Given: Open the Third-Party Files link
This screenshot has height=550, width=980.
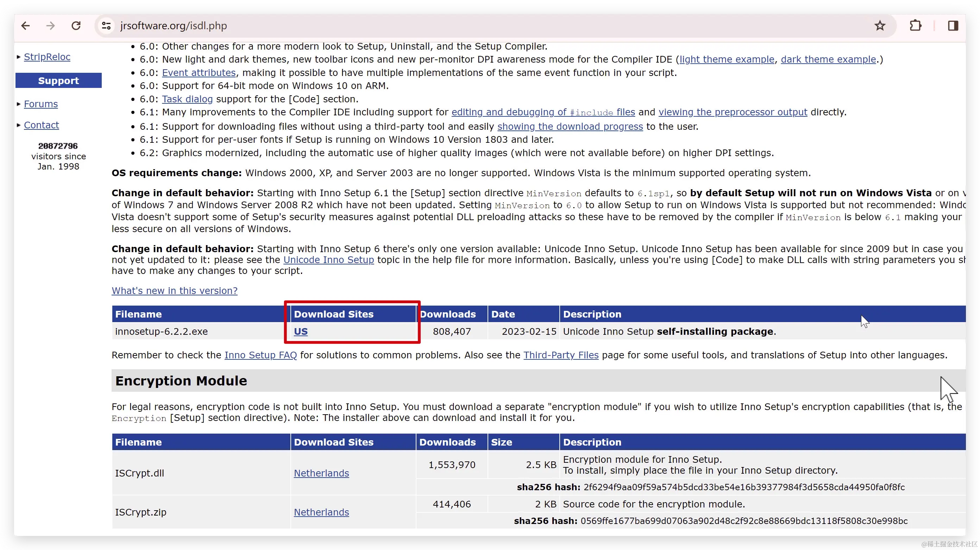Looking at the screenshot, I should pos(561,355).
